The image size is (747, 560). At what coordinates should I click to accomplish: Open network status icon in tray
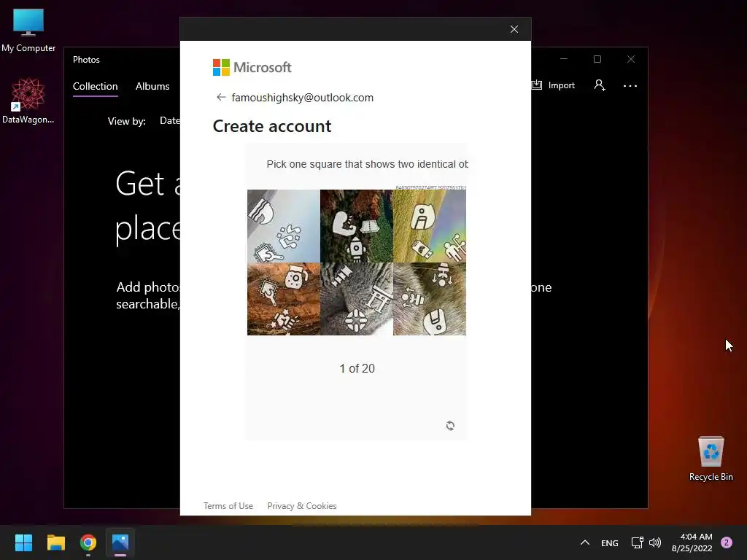tap(638, 542)
